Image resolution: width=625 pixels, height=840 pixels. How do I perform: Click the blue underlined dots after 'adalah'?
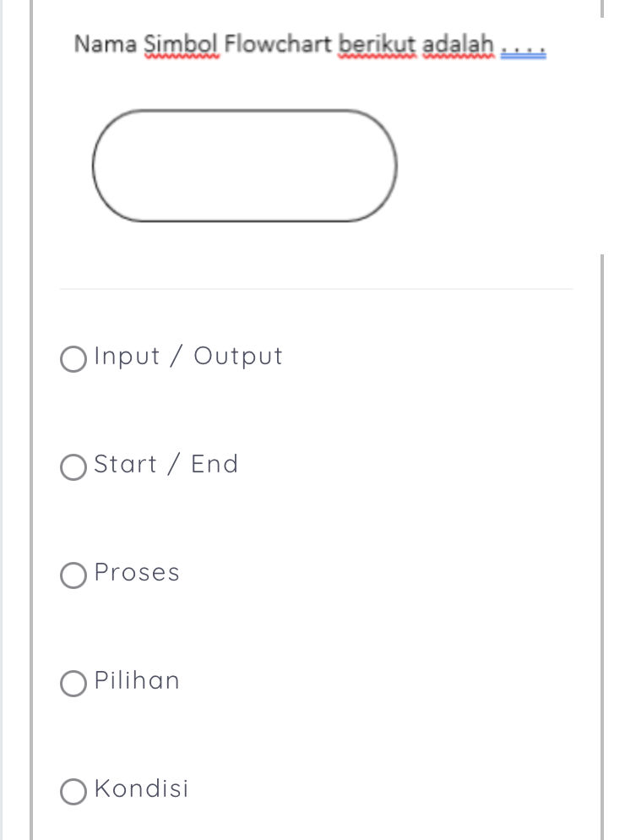coord(524,49)
